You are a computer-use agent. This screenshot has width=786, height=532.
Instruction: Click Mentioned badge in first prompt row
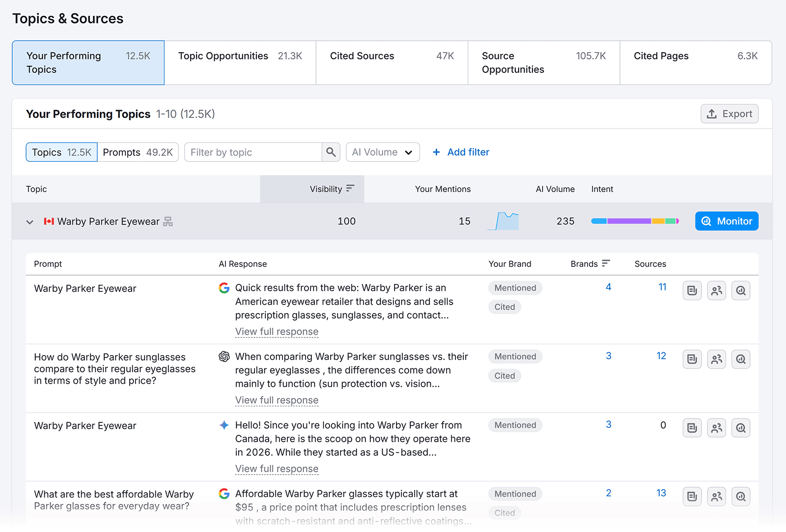click(515, 288)
